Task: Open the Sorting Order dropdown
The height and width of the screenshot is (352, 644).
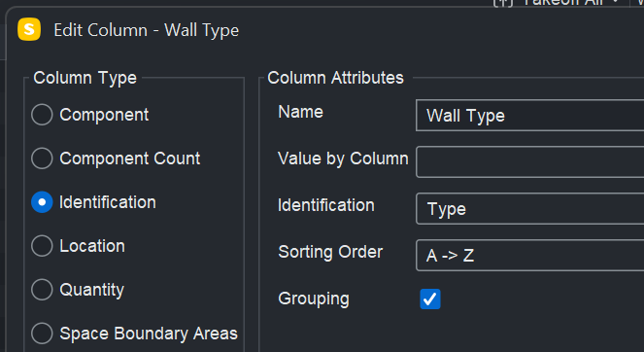Action: pos(529,255)
